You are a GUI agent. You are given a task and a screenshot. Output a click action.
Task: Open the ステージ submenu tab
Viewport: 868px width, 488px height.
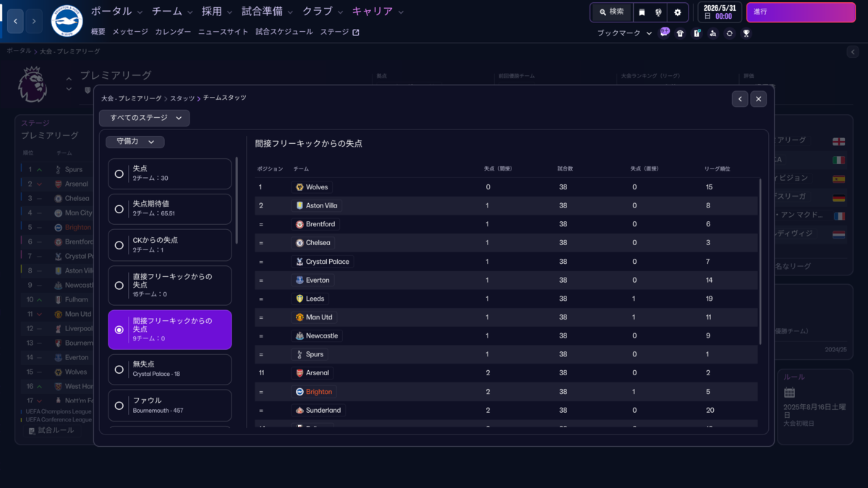334,33
